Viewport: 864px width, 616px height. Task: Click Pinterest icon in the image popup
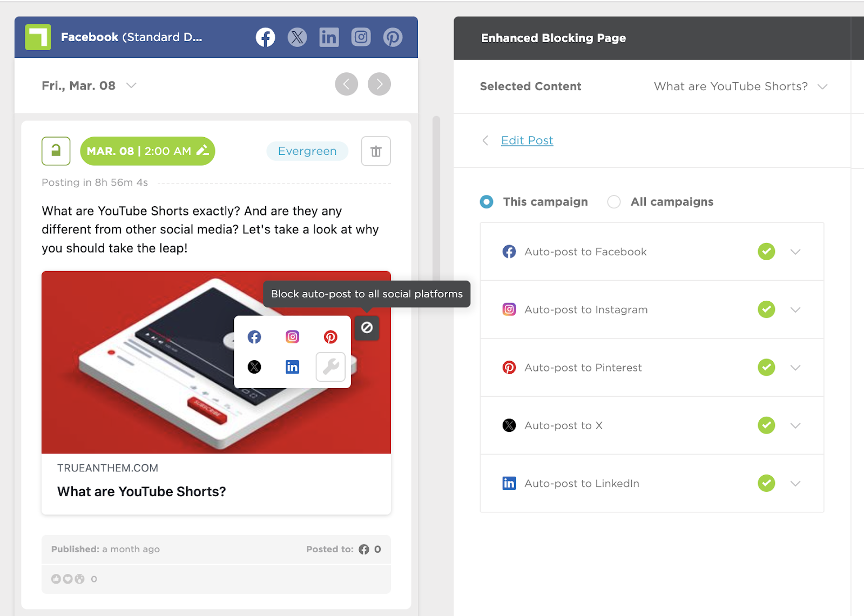point(330,337)
